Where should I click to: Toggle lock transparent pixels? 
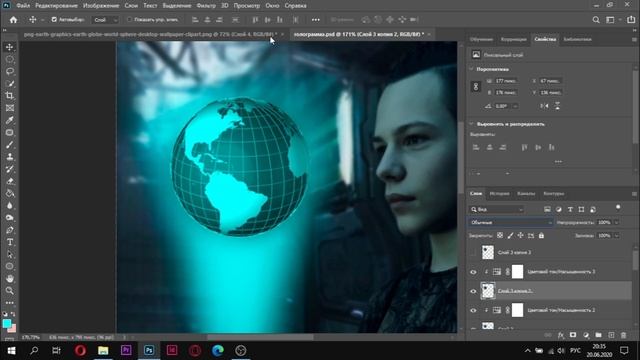coord(500,236)
